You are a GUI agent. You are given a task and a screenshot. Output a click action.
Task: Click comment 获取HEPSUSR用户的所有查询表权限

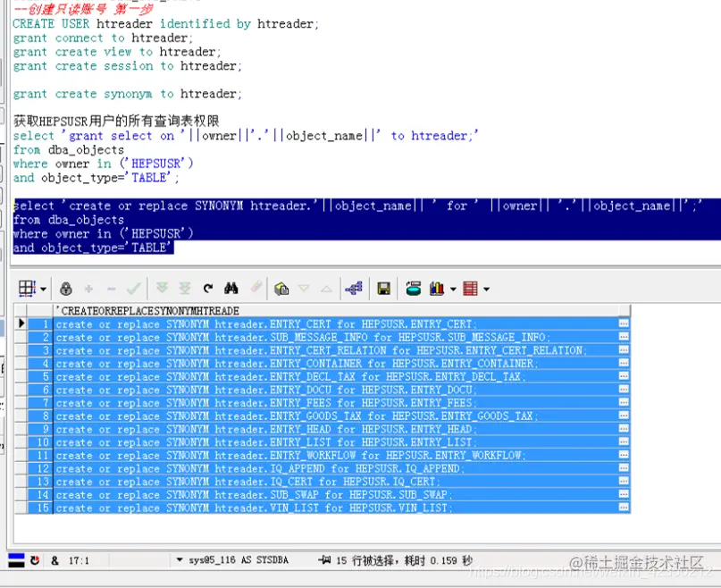116,122
